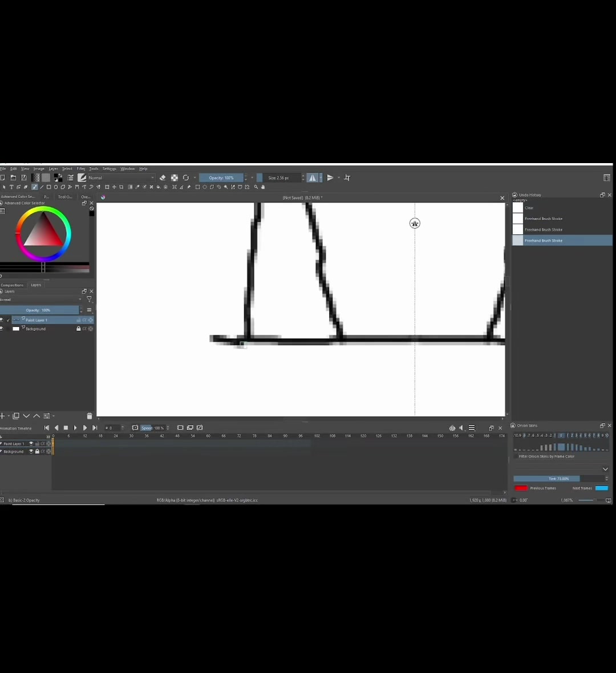This screenshot has width=616, height=673.
Task: Add a new paint layer
Action: click(3, 416)
